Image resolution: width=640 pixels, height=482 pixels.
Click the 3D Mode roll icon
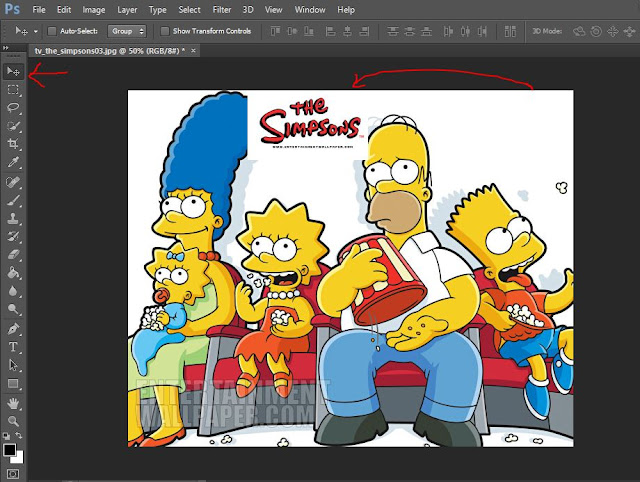[596, 31]
